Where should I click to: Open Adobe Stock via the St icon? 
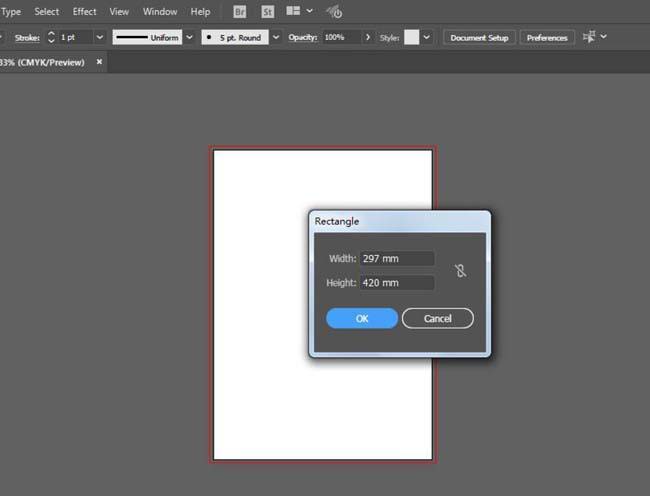[267, 12]
